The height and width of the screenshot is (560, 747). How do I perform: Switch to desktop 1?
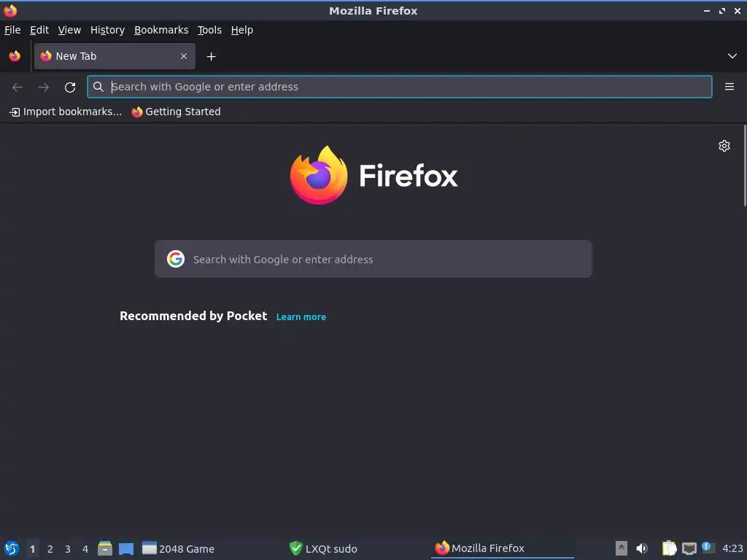pos(32,549)
